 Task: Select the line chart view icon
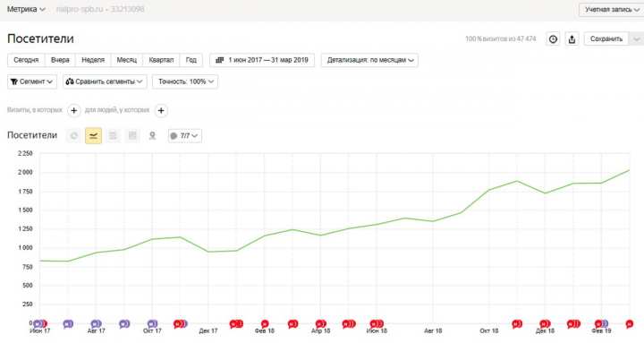[93, 136]
